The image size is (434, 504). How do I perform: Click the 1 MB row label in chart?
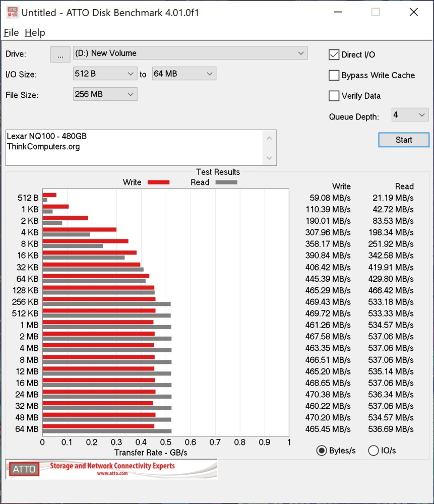tap(29, 325)
